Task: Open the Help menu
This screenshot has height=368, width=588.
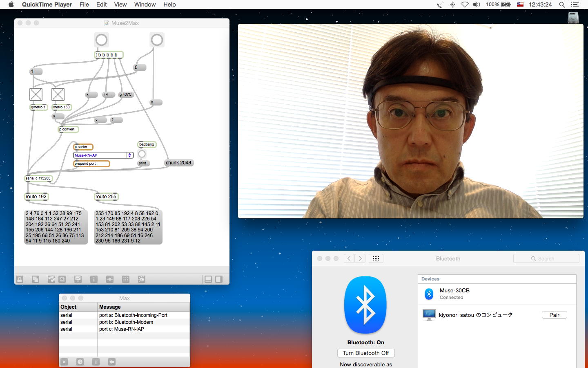Action: coord(169,4)
